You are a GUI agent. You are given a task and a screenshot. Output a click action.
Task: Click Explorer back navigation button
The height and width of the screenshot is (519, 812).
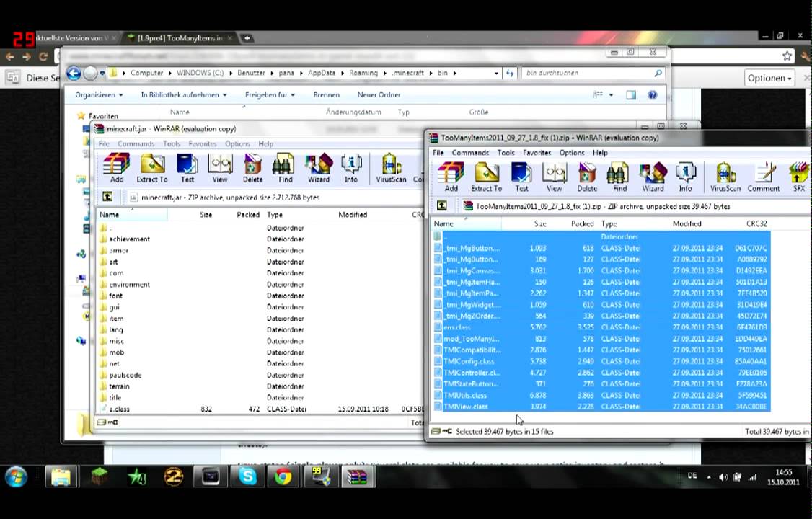pyautogui.click(x=74, y=74)
